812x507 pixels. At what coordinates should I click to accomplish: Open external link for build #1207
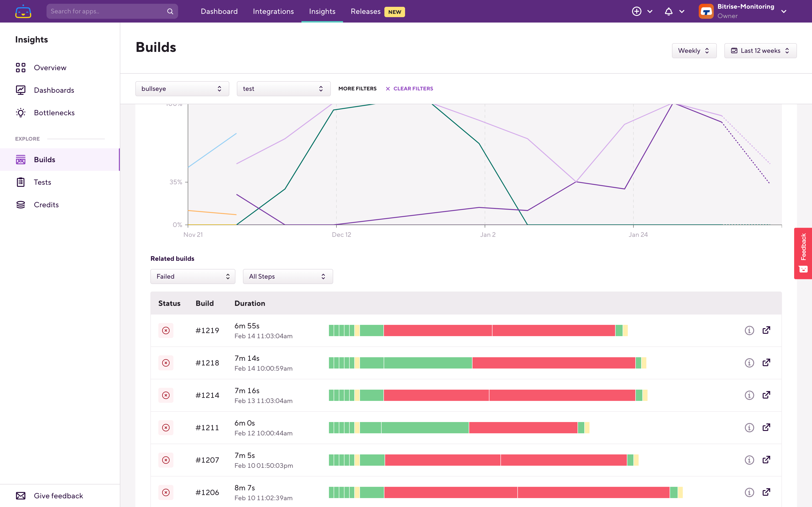766,460
